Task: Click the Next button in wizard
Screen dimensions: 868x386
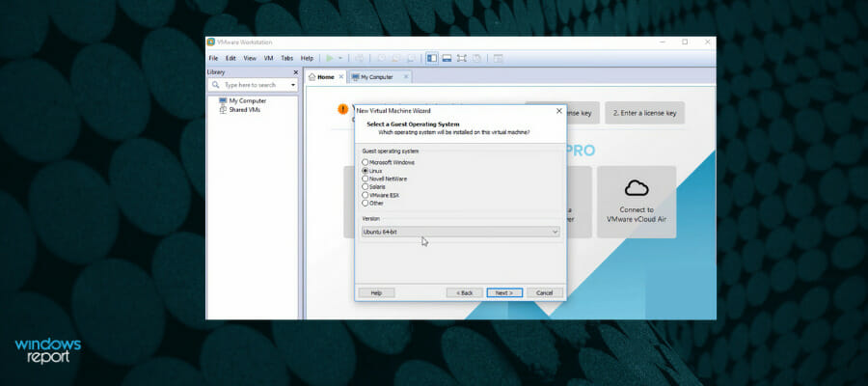Action: [504, 292]
